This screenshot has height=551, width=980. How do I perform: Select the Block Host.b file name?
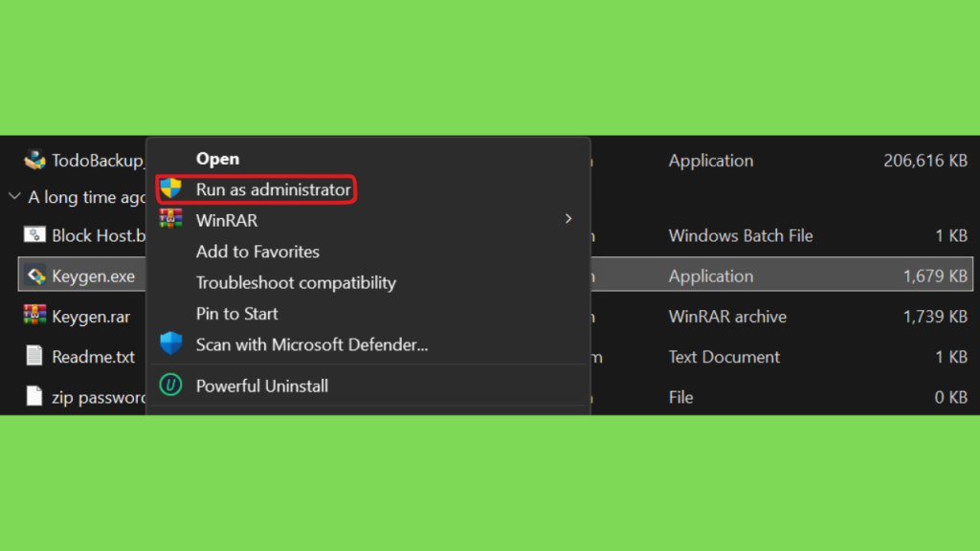click(x=99, y=235)
